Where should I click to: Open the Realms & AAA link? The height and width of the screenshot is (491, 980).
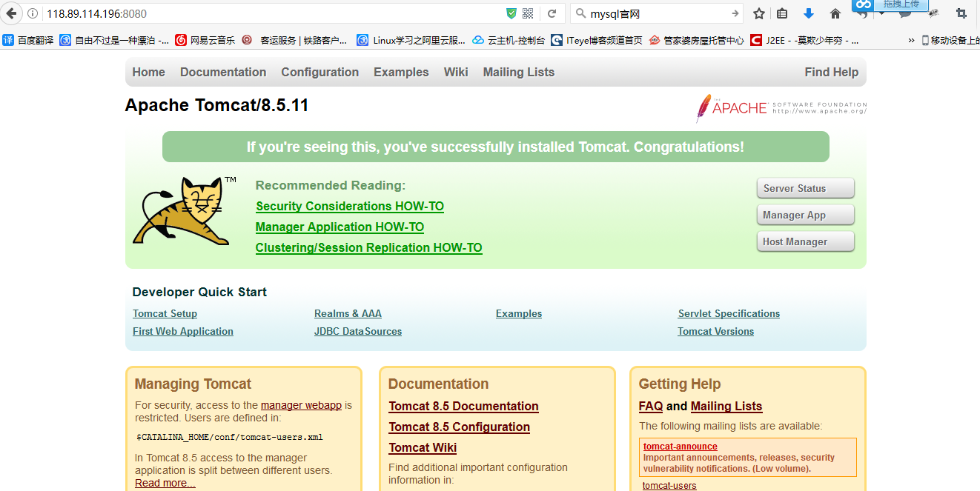click(348, 313)
